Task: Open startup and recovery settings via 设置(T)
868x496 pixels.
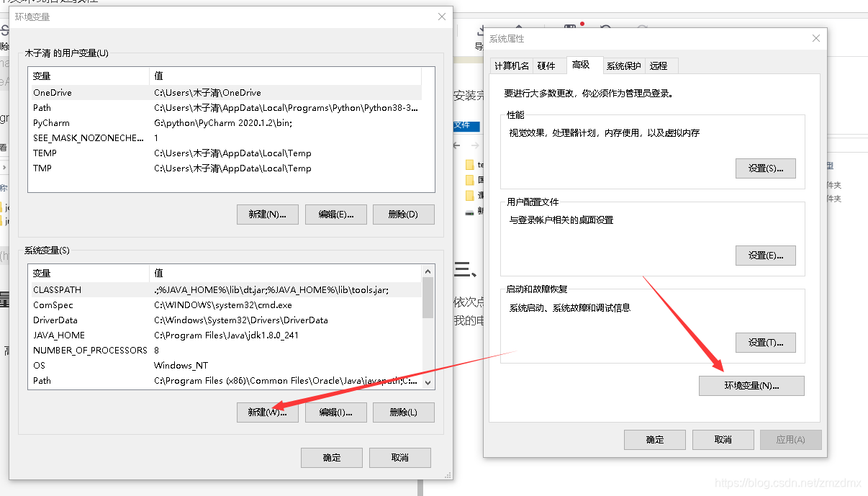Action: click(765, 342)
